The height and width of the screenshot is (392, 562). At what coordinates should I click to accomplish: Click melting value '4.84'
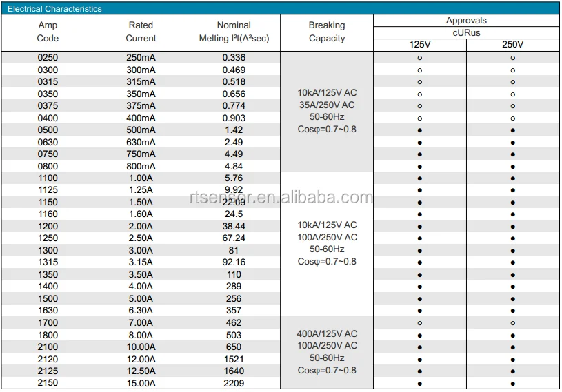[234, 167]
